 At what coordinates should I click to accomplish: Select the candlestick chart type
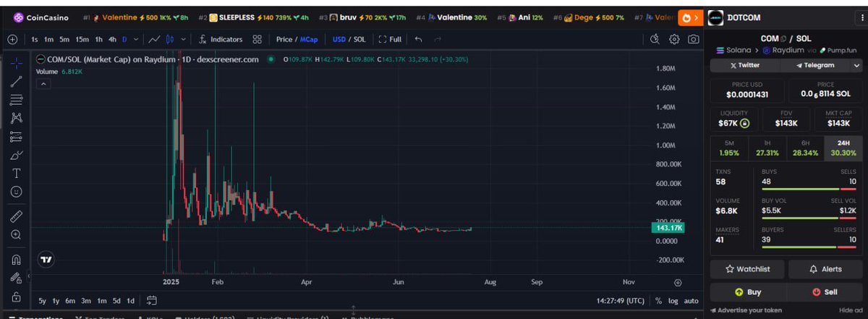pyautogui.click(x=171, y=39)
